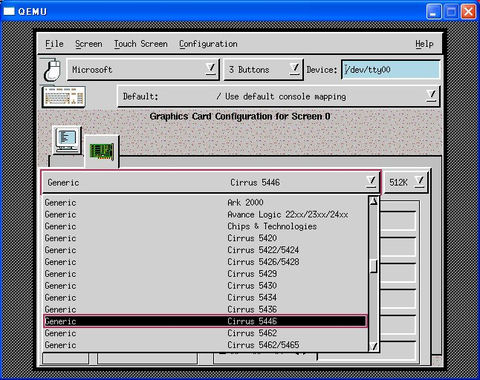
Task: Select Cirrus 5430 in the list
Action: point(206,286)
